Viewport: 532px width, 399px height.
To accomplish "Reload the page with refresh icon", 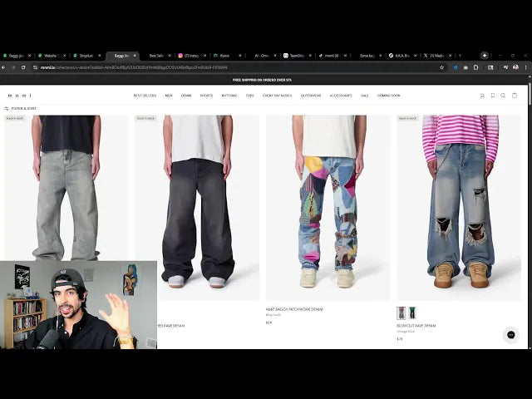I will point(22,67).
